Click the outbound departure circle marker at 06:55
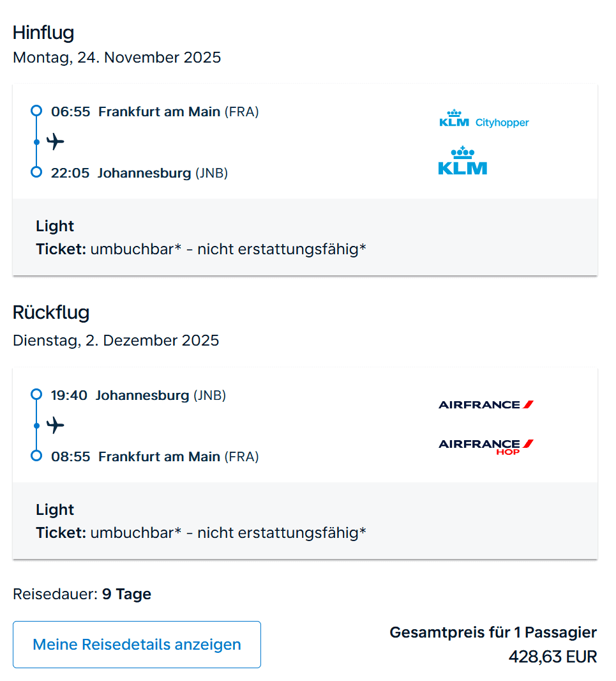The image size is (616, 681). point(36,111)
